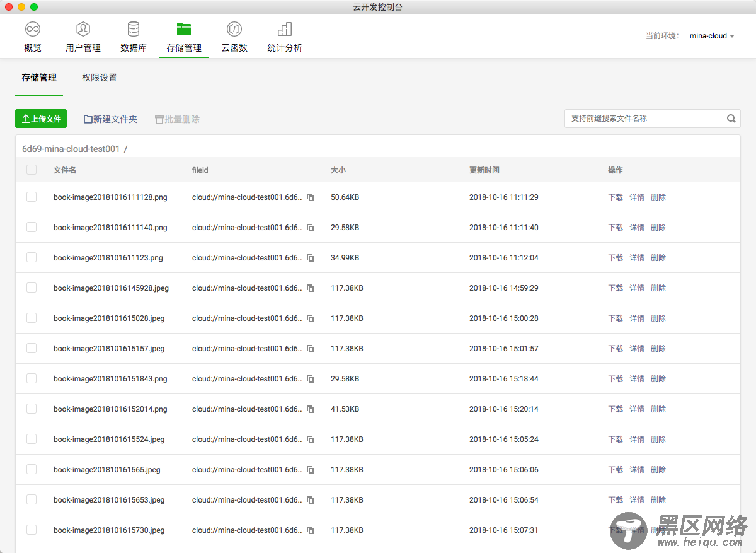Open the 用户管理 user management icon
Image resolution: width=756 pixels, height=553 pixels.
tap(83, 29)
